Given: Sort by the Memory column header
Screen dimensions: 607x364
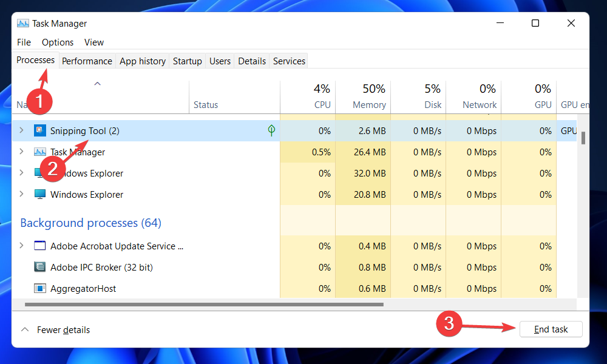Looking at the screenshot, I should point(363,96).
